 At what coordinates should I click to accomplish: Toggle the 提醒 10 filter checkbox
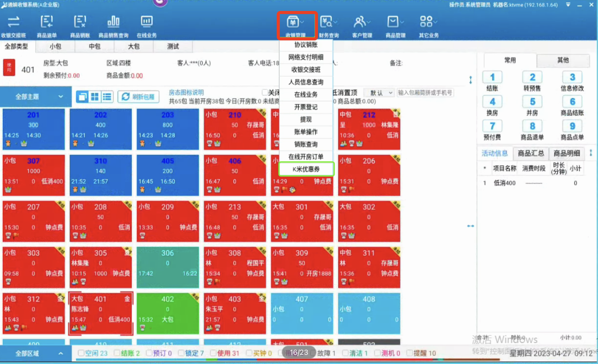coord(409,353)
